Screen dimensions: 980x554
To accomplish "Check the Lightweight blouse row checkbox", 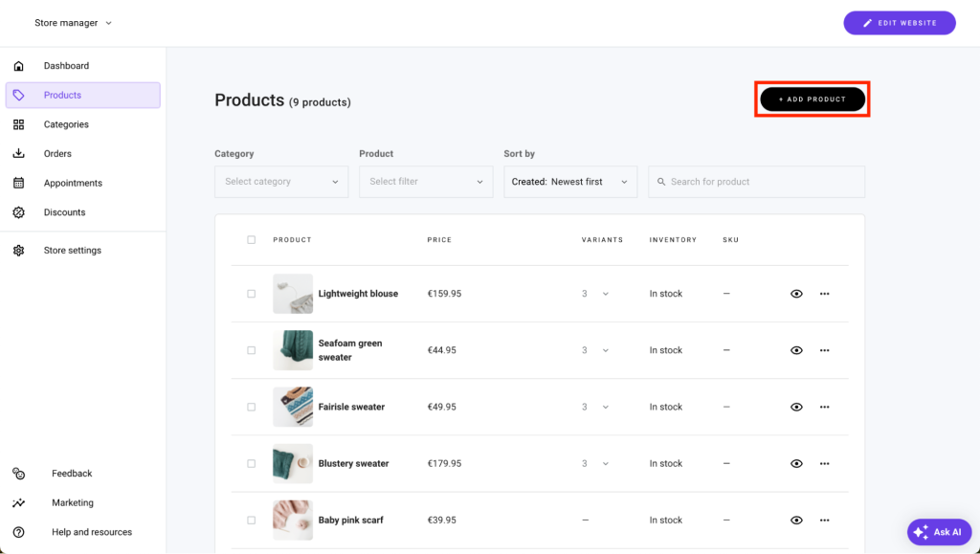I will (x=251, y=294).
